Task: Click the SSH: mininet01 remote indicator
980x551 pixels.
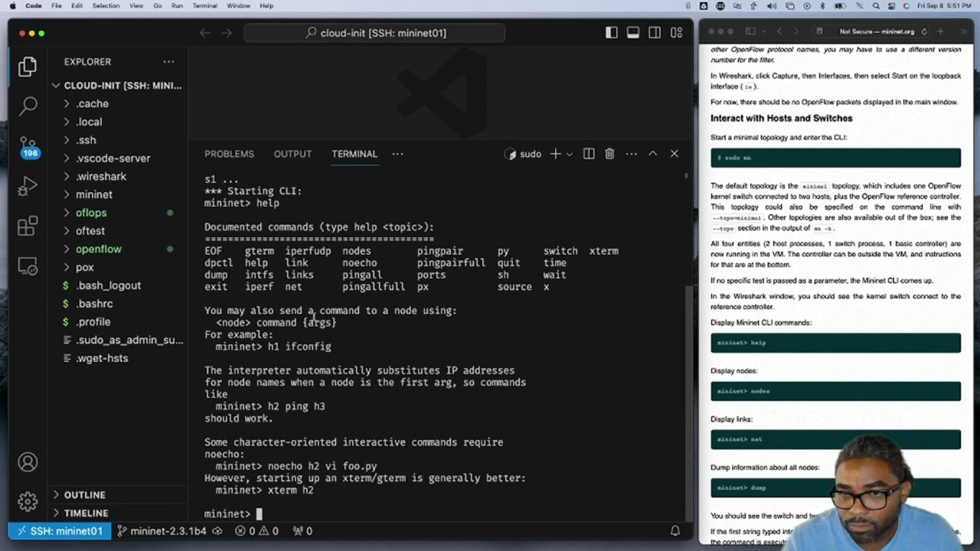Action: (x=60, y=530)
